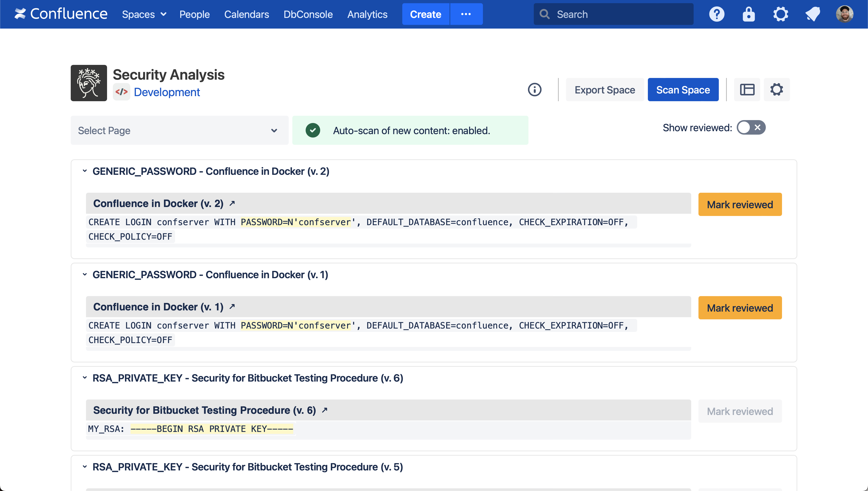Image resolution: width=868 pixels, height=491 pixels.
Task: Toggle the Show reviewed switch
Action: (x=751, y=127)
